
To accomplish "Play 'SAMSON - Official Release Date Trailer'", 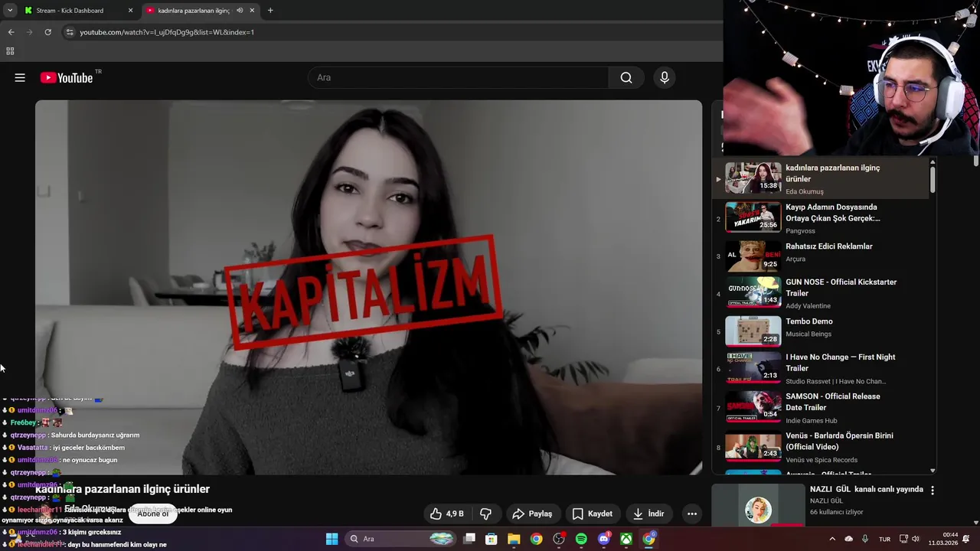I will pyautogui.click(x=819, y=407).
